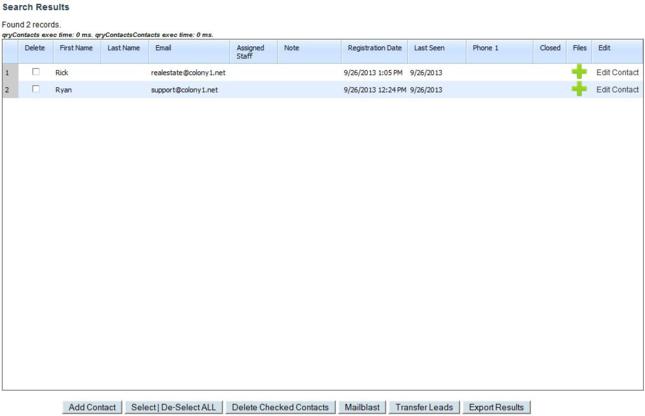Open Edit Contact for Rick
The image size is (645, 416).
point(617,72)
